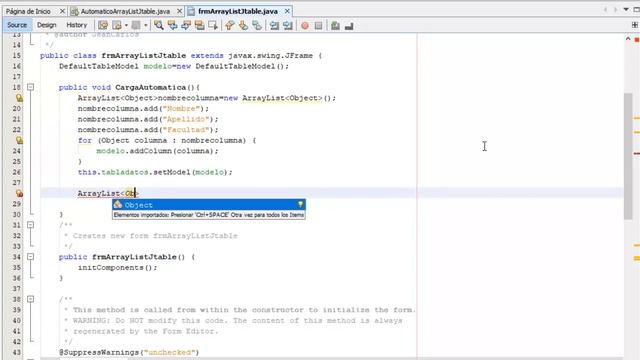Click the scrollbar up arrow
The width and height of the screenshot is (640, 360).
(628, 39)
